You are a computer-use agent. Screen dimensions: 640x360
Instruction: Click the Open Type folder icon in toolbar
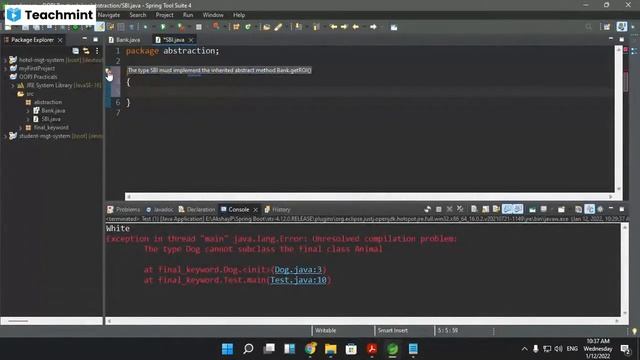tap(267, 27)
